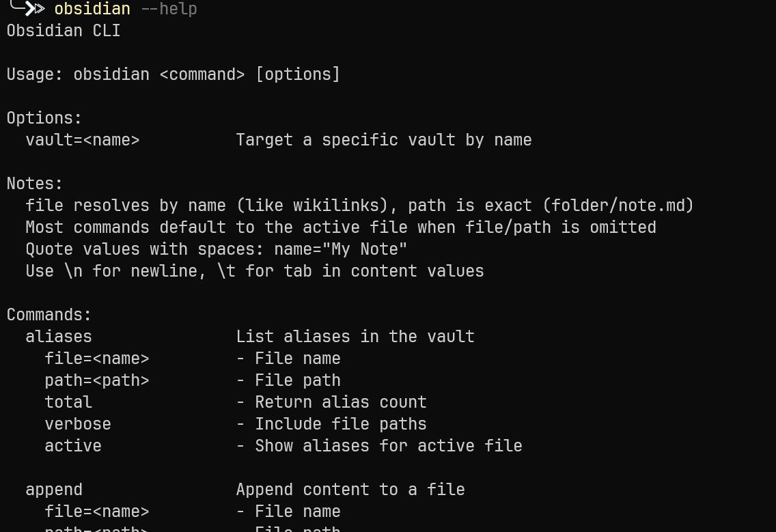The width and height of the screenshot is (776, 532).
Task: Click the Options: section heading
Action: 44,118
